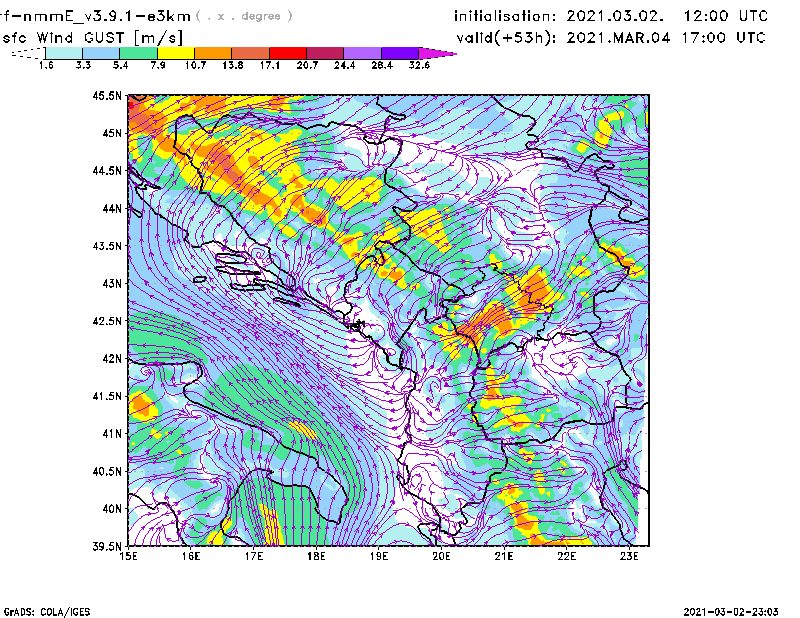Click the latitude label 40.5N
Screen dimensions: 800x618
pos(107,472)
